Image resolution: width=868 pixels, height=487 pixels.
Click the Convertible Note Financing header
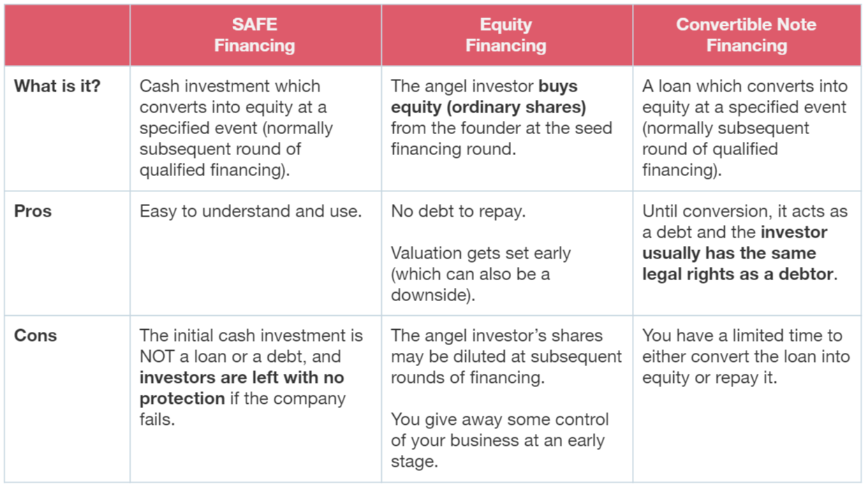click(746, 35)
